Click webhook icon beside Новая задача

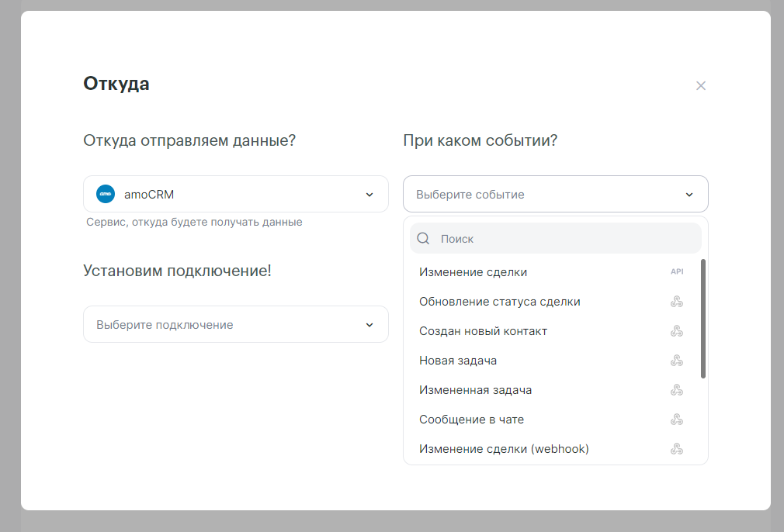click(677, 361)
